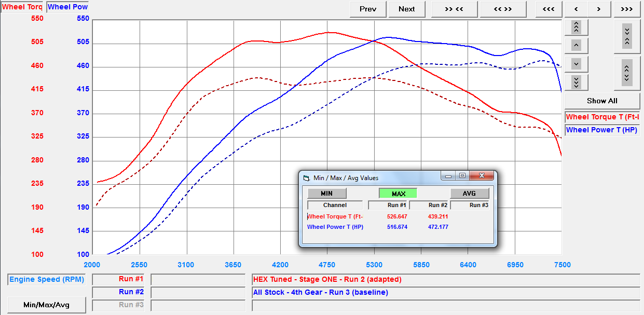The image size is (644, 315).
Task: Click the Prev button
Action: (x=368, y=9)
